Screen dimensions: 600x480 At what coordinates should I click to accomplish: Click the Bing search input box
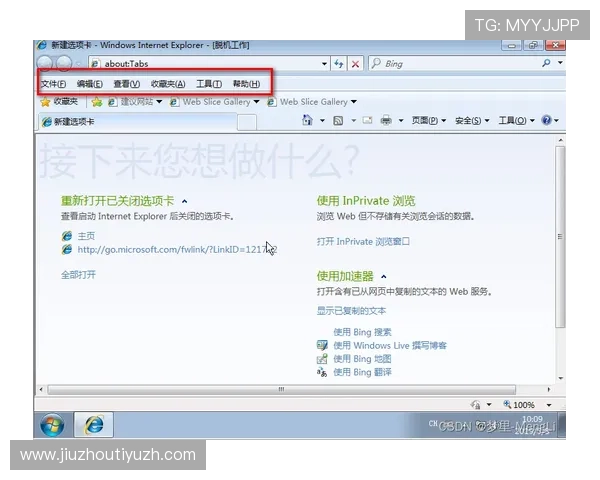tap(455, 63)
